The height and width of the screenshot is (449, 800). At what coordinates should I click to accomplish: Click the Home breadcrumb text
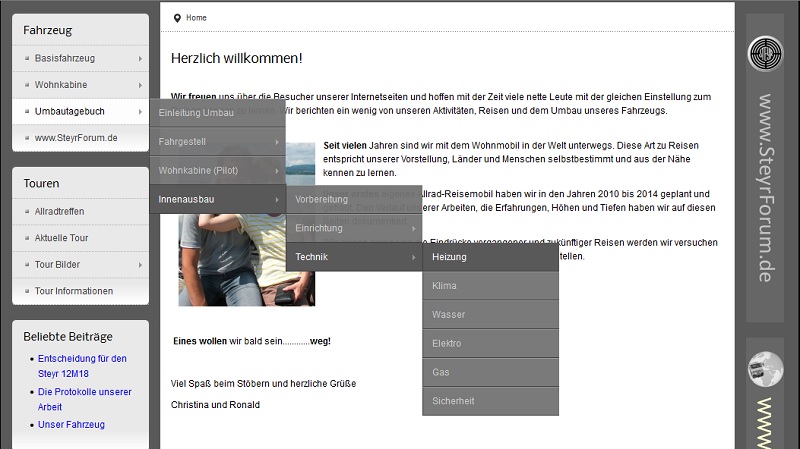click(196, 18)
